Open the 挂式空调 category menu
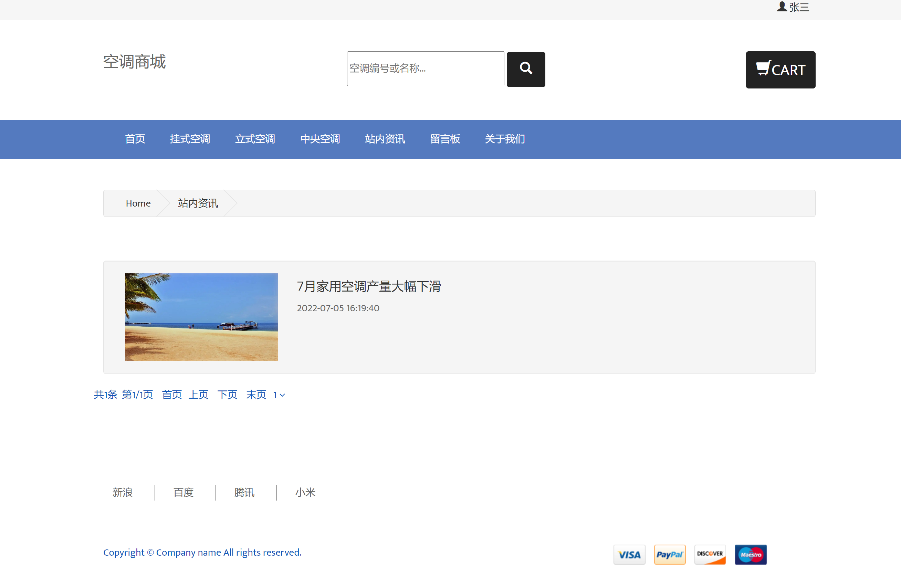This screenshot has width=901, height=588. (190, 139)
